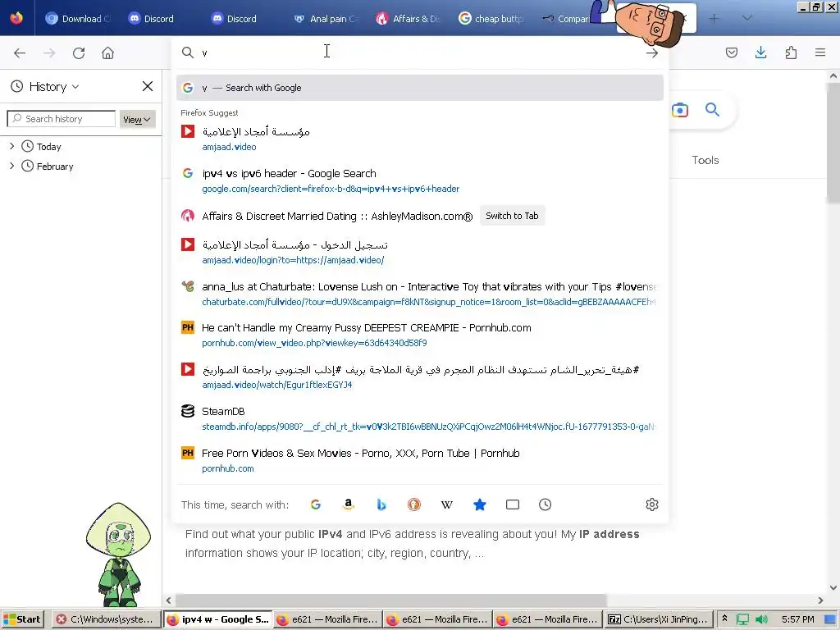Click the browser Back arrow

click(20, 53)
